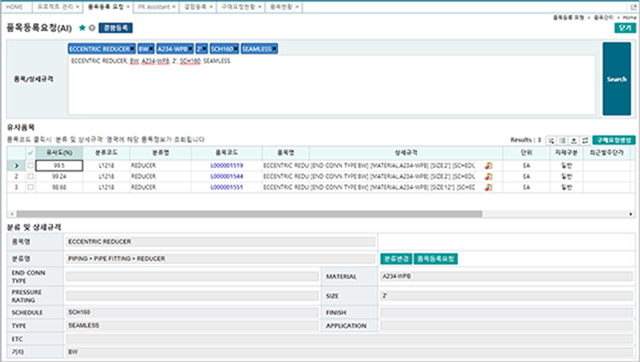Click the empty ETC field
This screenshot has height=362, width=640.
[x=349, y=339]
